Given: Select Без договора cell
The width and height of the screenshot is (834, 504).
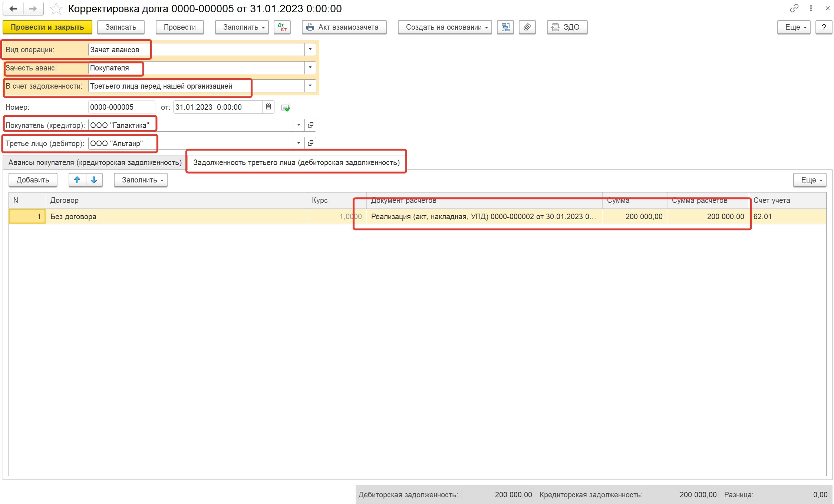Looking at the screenshot, I should (x=177, y=217).
